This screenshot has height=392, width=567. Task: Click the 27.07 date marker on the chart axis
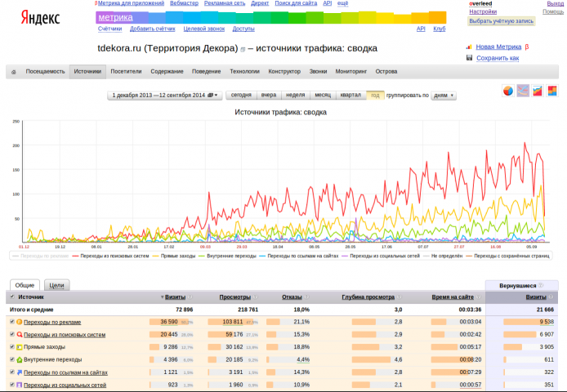459,247
